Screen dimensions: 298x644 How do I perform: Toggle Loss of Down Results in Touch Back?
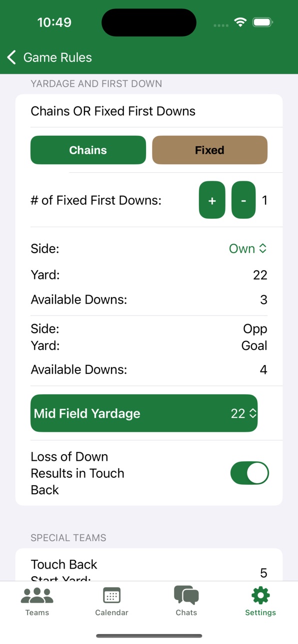(x=249, y=473)
